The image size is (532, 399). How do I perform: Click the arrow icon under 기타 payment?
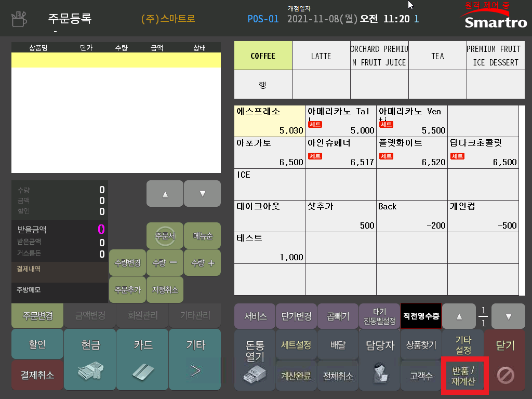click(195, 371)
